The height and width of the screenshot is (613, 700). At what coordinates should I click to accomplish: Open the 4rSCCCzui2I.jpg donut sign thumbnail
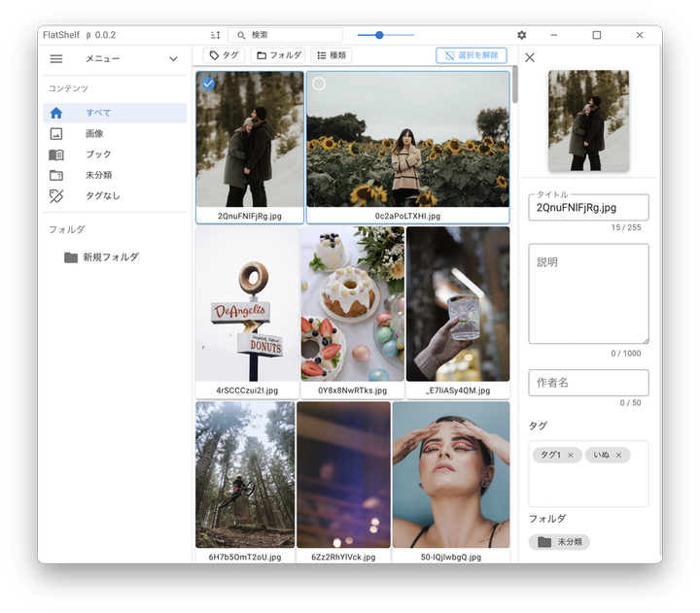point(247,304)
